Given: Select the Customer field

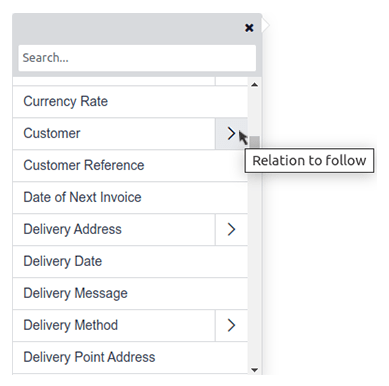Looking at the screenshot, I should (x=114, y=133).
